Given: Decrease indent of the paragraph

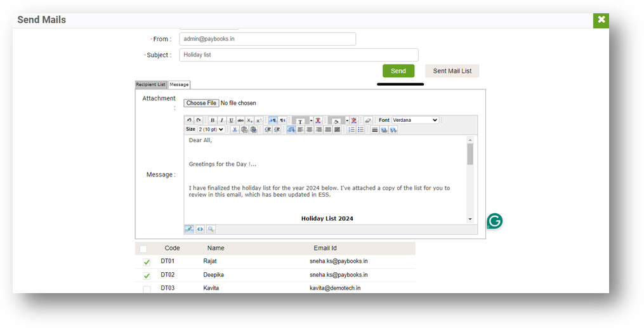Looking at the screenshot, I should [x=267, y=129].
